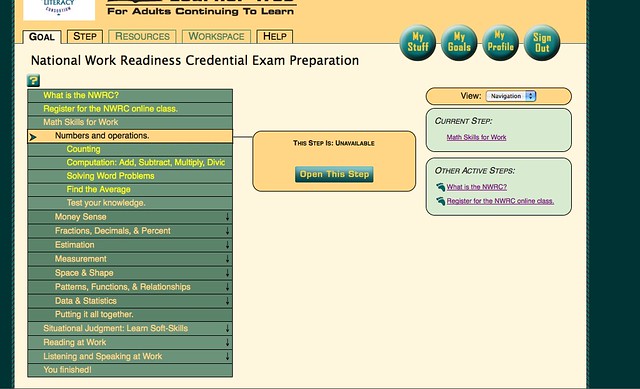Click the green question mark help icon
Viewport: 640px width, 389px height.
(33, 80)
